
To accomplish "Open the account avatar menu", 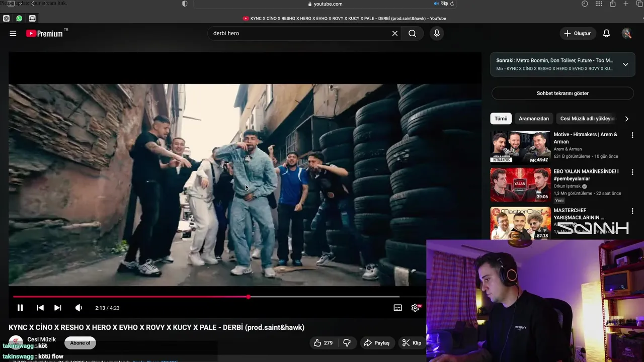I will 627,33.
